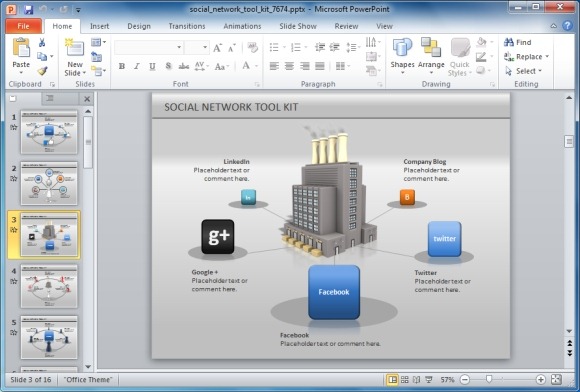This screenshot has width=580, height=392.
Task: Click the Numbering list icon
Action: [296, 47]
